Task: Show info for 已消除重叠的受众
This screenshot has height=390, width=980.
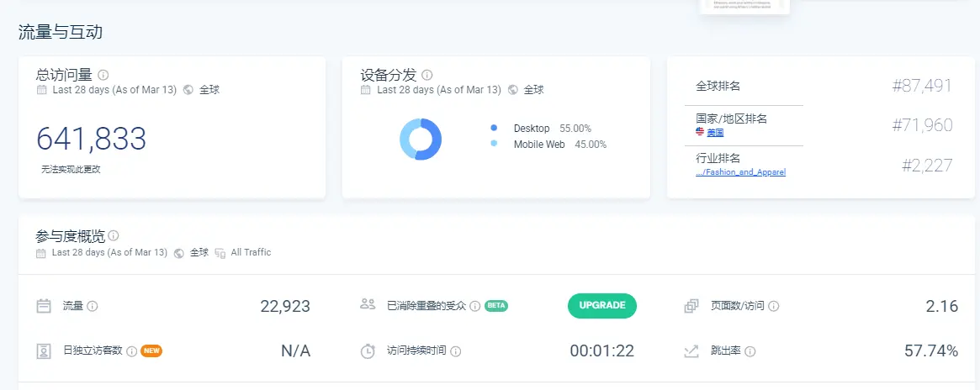Action: click(x=475, y=307)
